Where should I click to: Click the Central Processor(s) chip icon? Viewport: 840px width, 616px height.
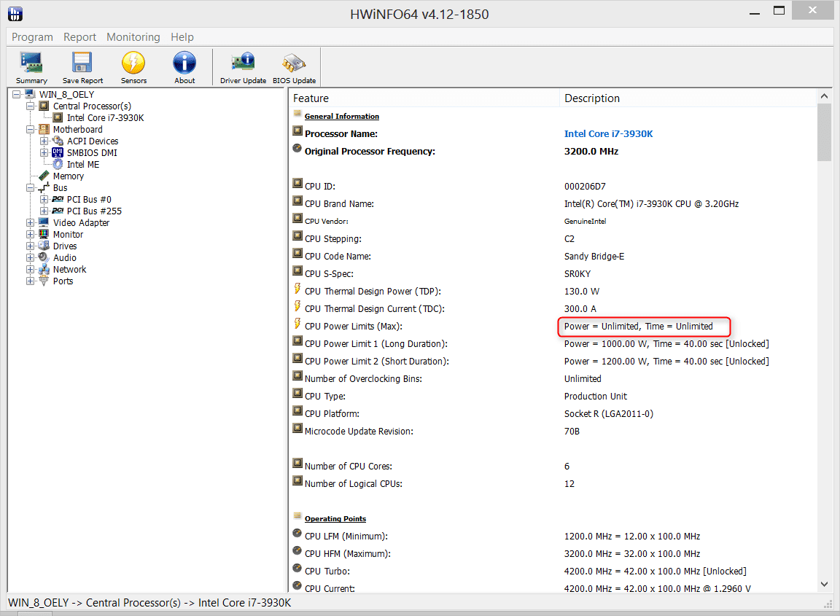(44, 106)
